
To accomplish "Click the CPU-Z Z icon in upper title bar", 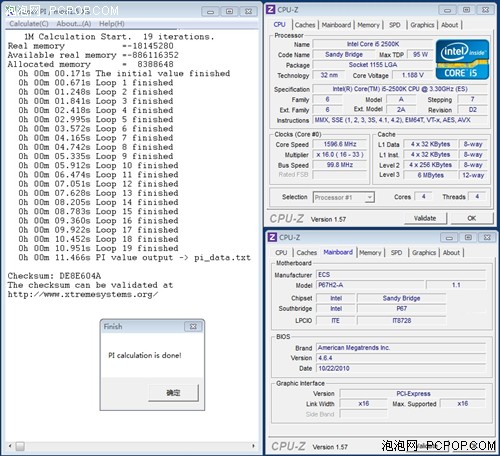I will coord(271,10).
